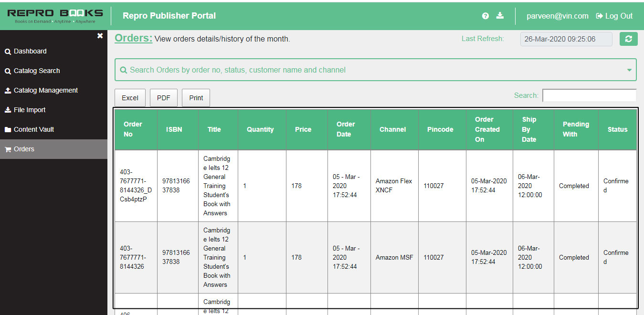Export the orders to Excel
644x315 pixels.
[130, 97]
